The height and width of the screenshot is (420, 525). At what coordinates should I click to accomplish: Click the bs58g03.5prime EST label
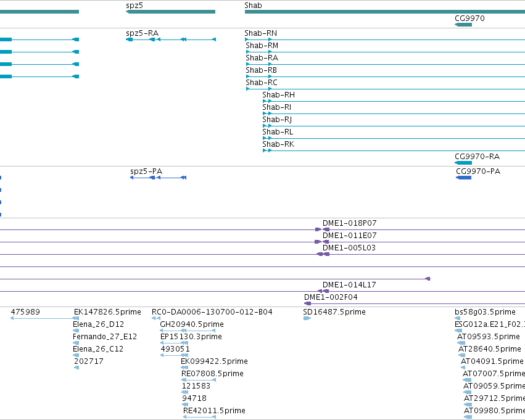[x=485, y=312]
